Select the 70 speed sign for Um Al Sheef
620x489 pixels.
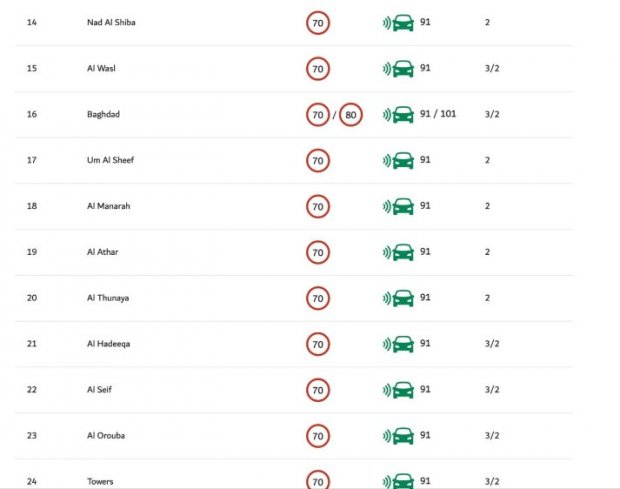click(x=318, y=160)
